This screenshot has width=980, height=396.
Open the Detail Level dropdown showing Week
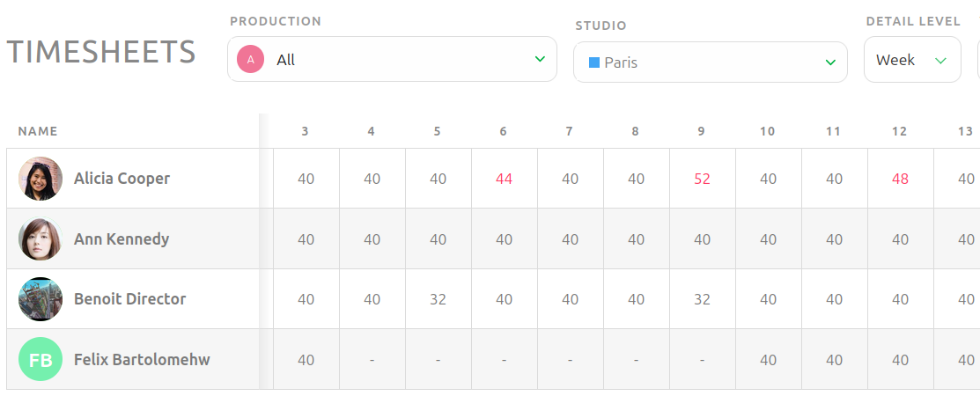[x=912, y=59]
